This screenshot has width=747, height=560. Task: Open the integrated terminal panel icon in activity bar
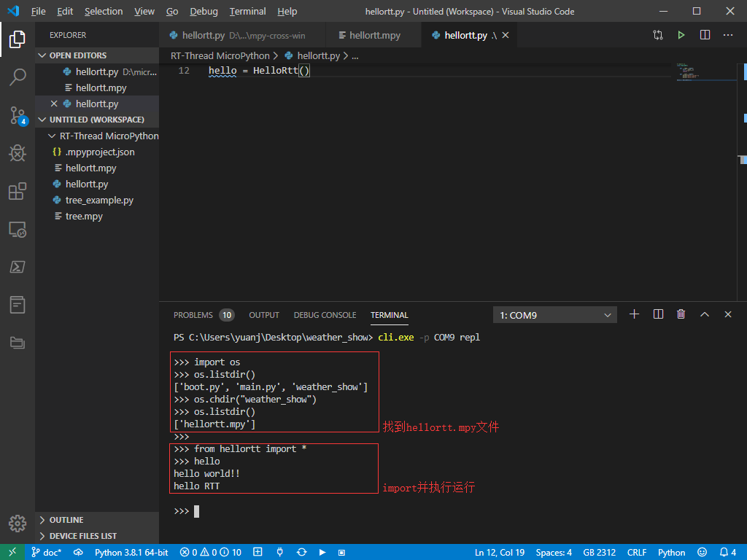[18, 267]
